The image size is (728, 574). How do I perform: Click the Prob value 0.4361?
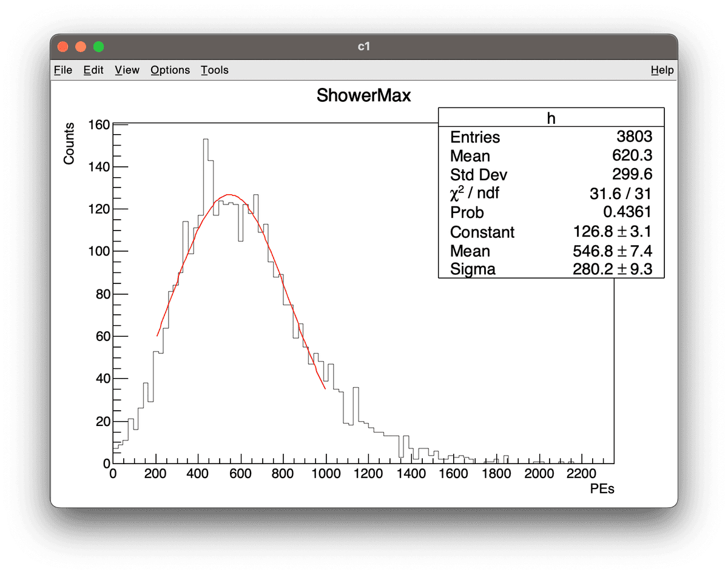[x=629, y=213]
